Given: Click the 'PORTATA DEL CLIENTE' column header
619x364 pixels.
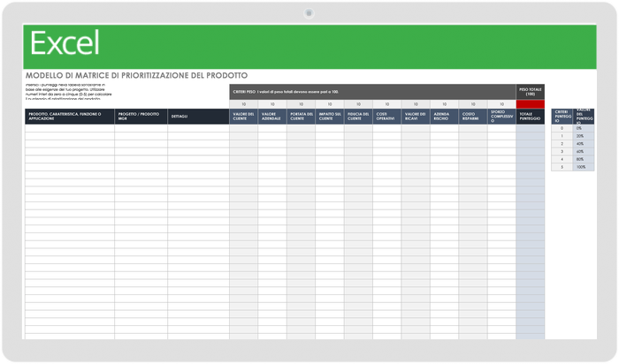Looking at the screenshot, I should click(x=301, y=117).
